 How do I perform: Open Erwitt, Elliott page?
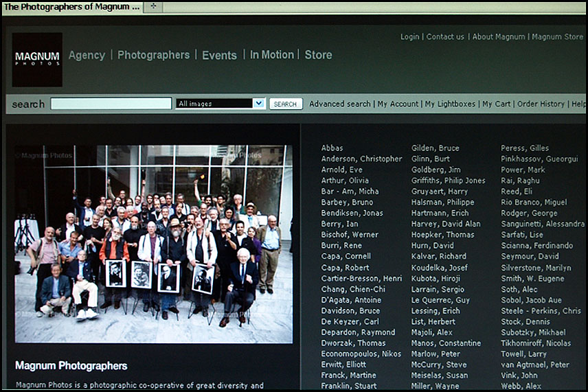click(343, 365)
